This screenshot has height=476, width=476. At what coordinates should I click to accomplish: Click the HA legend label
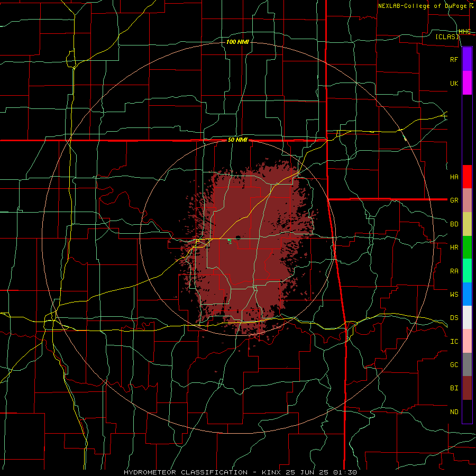click(x=454, y=177)
